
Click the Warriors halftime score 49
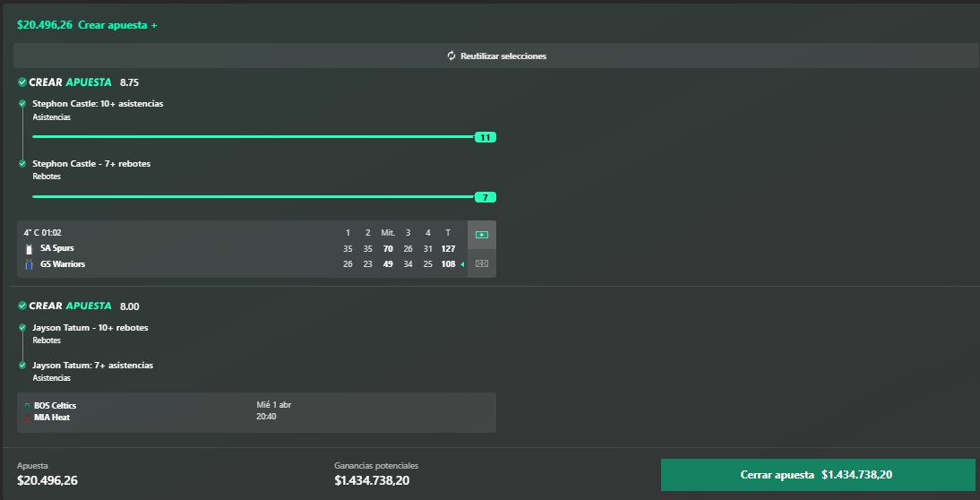[x=388, y=265]
